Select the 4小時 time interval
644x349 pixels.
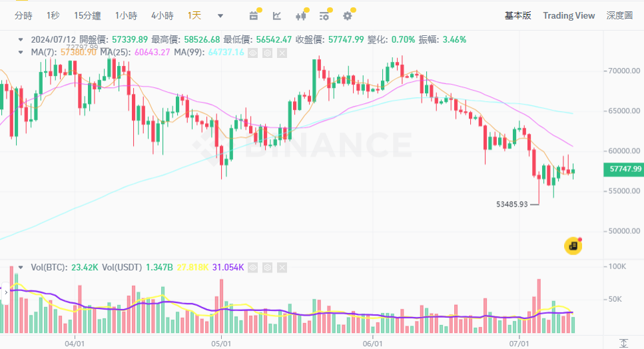point(162,15)
